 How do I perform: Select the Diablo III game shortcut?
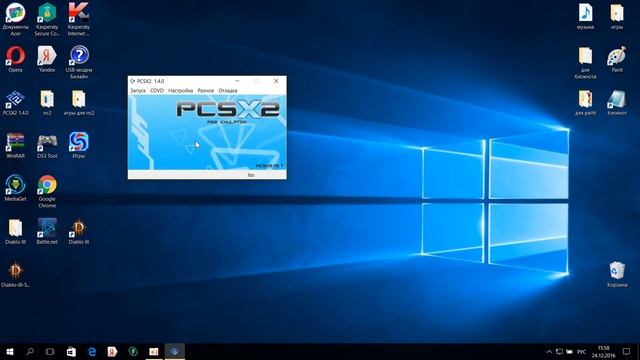coord(79,231)
